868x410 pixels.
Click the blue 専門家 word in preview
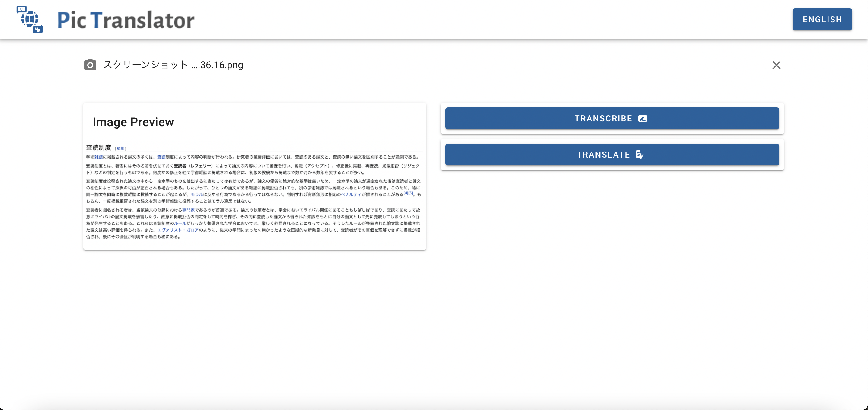coord(188,210)
